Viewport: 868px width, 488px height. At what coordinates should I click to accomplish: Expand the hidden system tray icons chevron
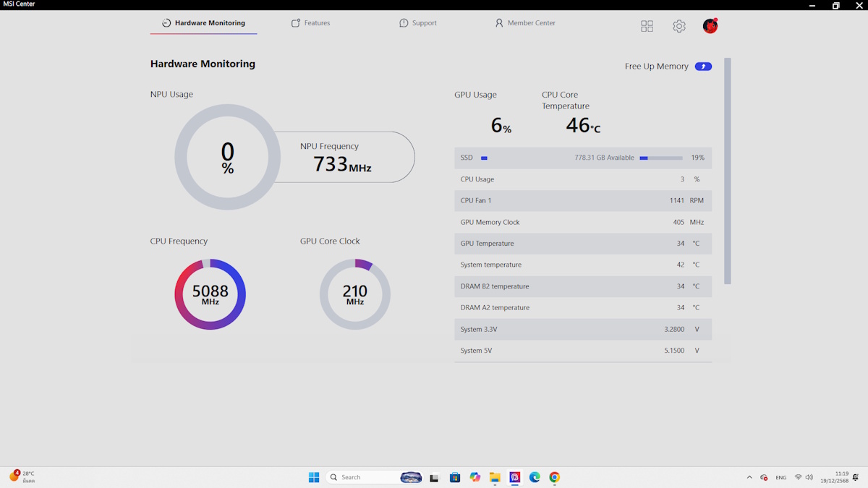[749, 477]
